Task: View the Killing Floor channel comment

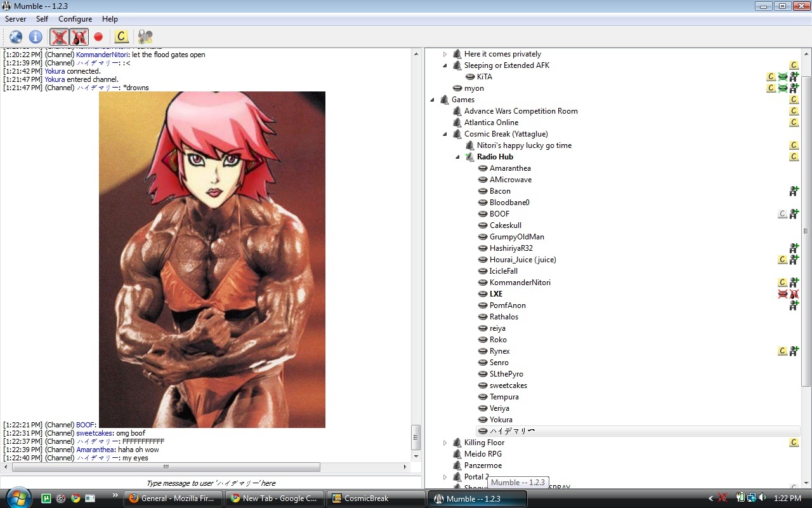Action: [794, 443]
